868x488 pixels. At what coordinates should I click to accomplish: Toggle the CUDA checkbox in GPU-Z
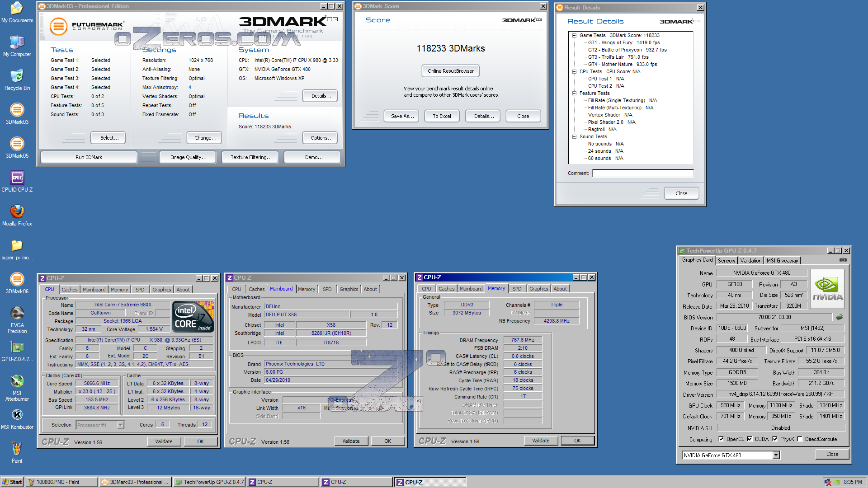coord(750,439)
